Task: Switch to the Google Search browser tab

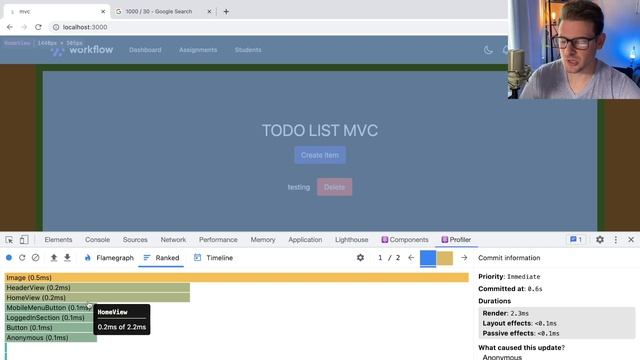Action: click(158, 11)
